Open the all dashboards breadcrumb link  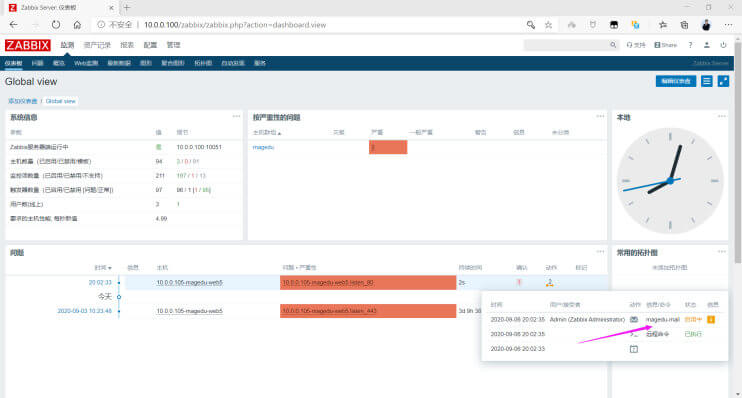22,101
